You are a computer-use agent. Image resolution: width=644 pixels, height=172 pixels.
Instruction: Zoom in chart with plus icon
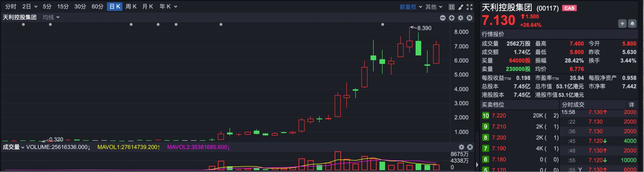tap(452, 18)
